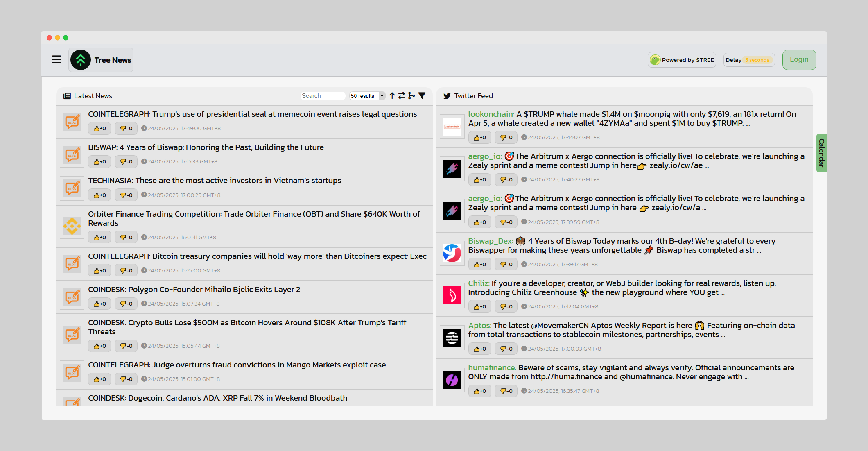Screen dimensions: 868x451
Task: Click the swap arrows icon
Action: pyautogui.click(x=402, y=95)
